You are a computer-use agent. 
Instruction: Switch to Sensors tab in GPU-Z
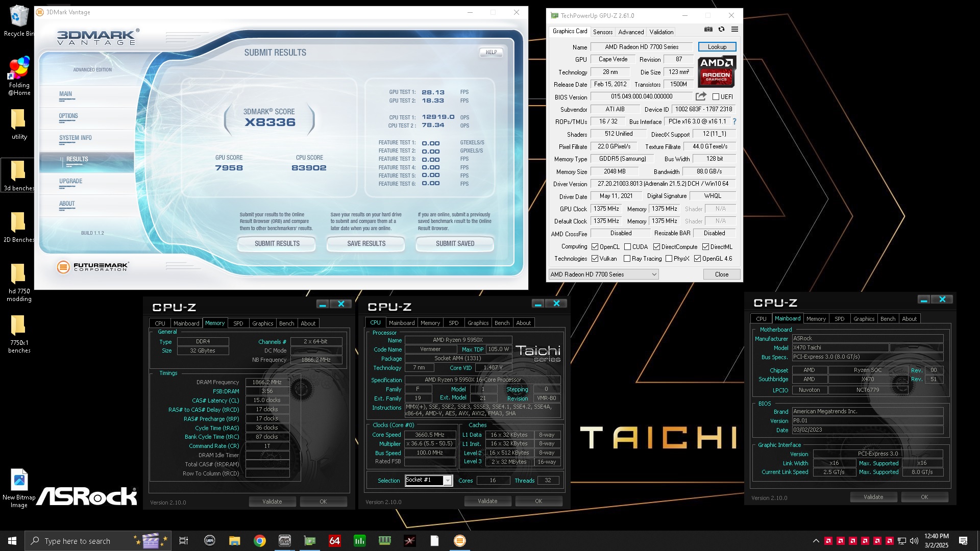pos(603,32)
